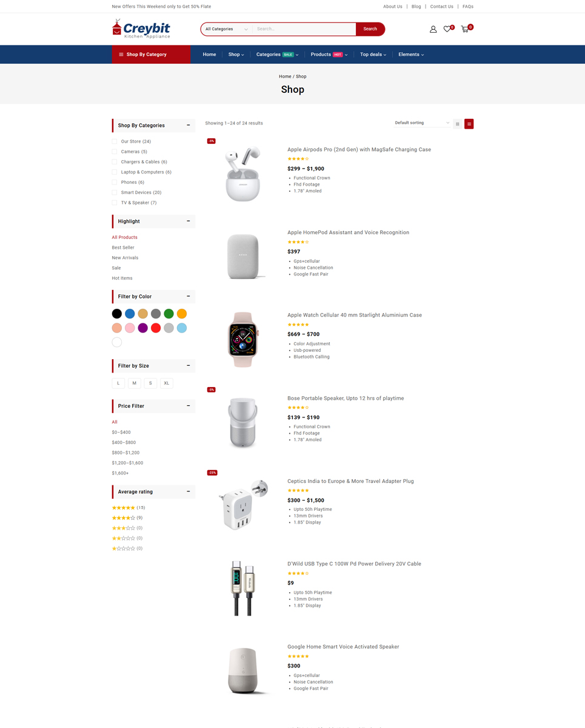Switch to grid view layout
The height and width of the screenshot is (728, 585).
[458, 124]
